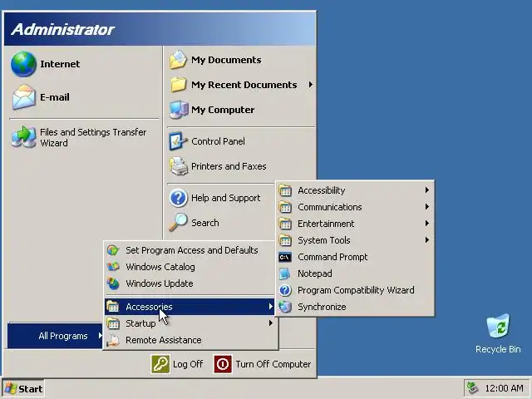532x399 pixels.
Task: Open the Search magnifying glass icon
Action: click(x=178, y=223)
